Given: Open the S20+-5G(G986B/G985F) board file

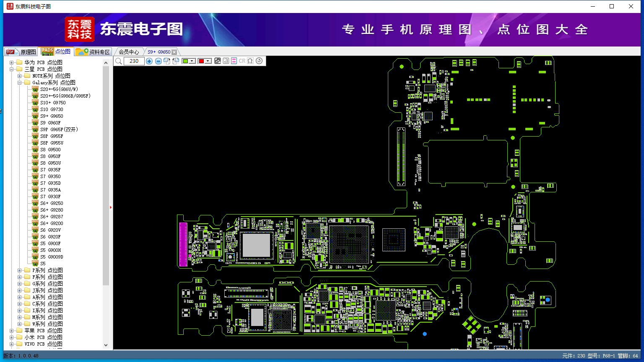Looking at the screenshot, I should pyautogui.click(x=65, y=96).
